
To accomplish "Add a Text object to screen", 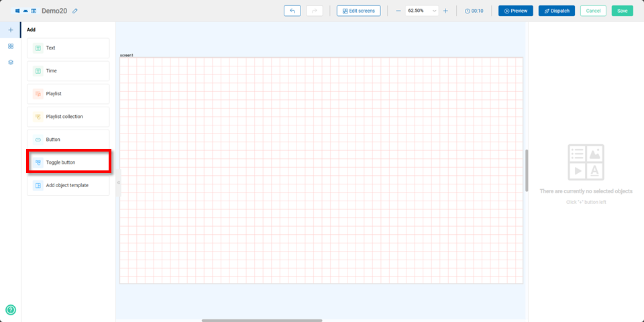I will (68, 48).
